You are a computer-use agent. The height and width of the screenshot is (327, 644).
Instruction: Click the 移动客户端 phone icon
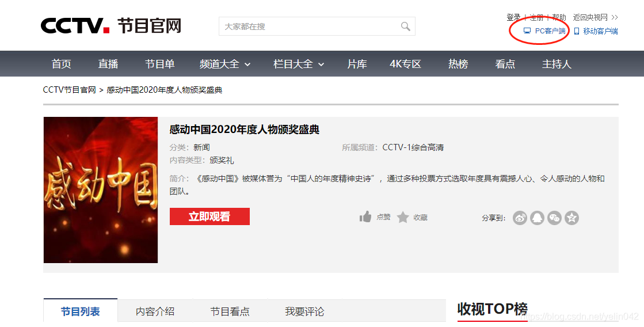coord(577,31)
